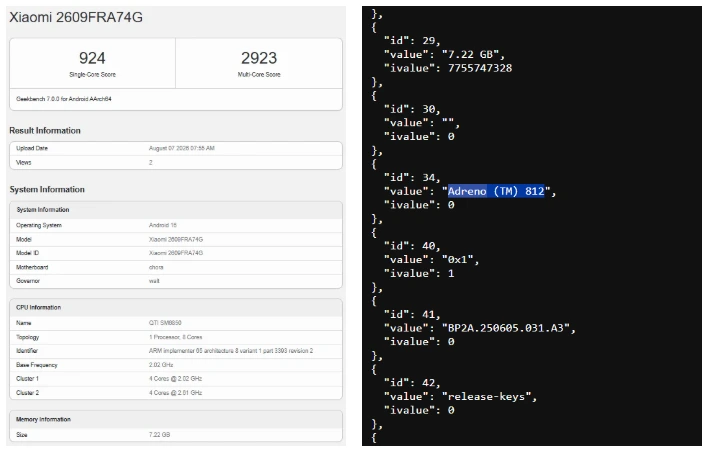This screenshot has width=709, height=450.
Task: Click the JSON line "id": 40
Action: tap(412, 246)
